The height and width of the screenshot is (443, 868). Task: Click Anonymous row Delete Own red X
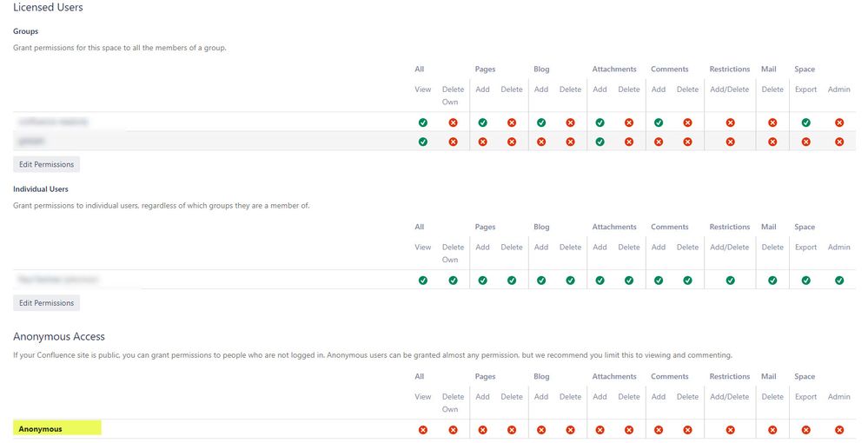pos(453,430)
